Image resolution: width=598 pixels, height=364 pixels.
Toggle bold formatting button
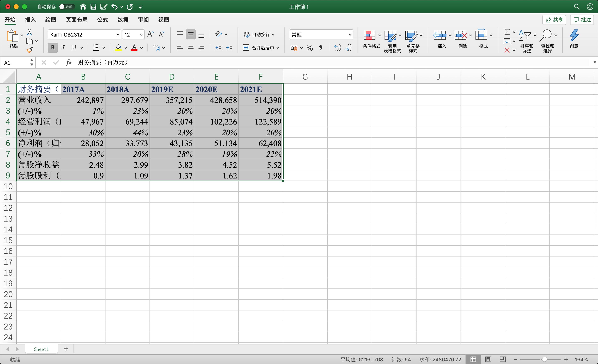click(x=53, y=48)
